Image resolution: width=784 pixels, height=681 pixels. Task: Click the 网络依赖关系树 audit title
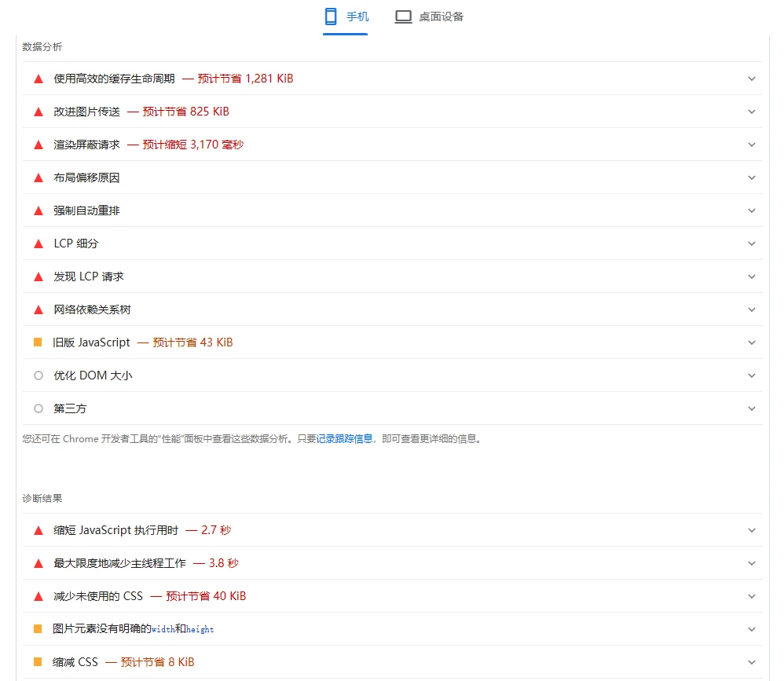pyautogui.click(x=92, y=309)
